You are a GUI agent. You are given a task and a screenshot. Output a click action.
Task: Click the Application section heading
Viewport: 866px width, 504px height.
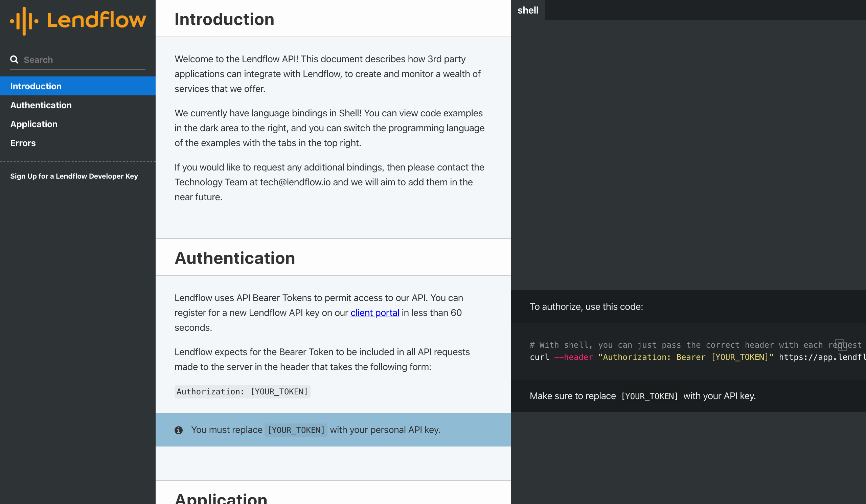221,498
